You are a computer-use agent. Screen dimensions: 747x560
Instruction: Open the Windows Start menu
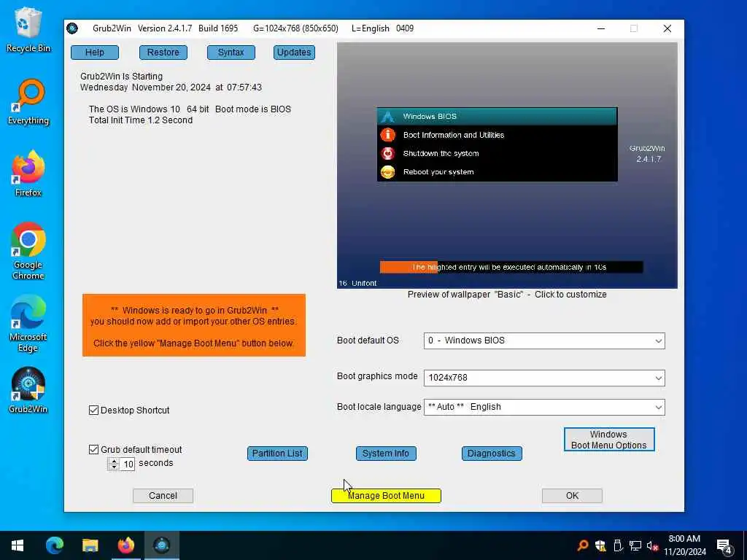(x=18, y=545)
